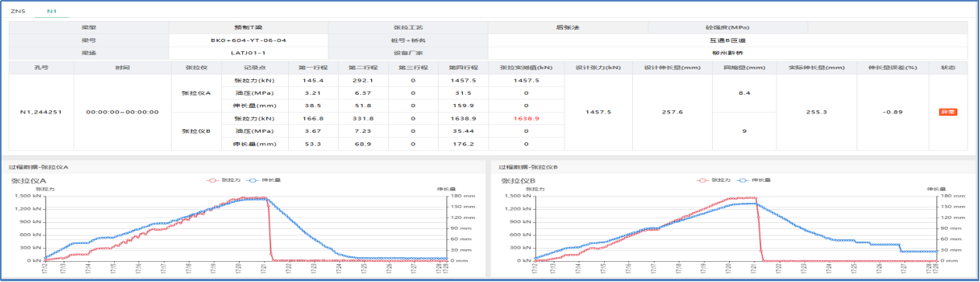980x282 pixels.
Task: Click the 孔号 column header
Action: point(41,68)
